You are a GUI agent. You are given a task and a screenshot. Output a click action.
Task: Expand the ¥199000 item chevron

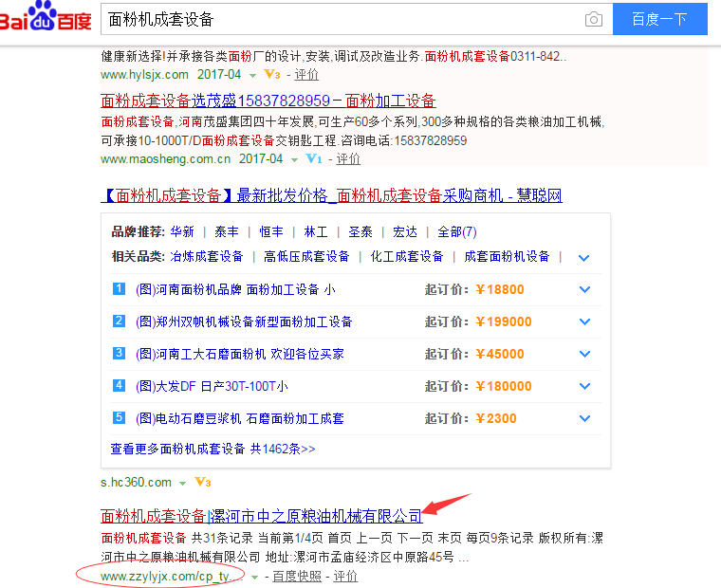pos(585,322)
